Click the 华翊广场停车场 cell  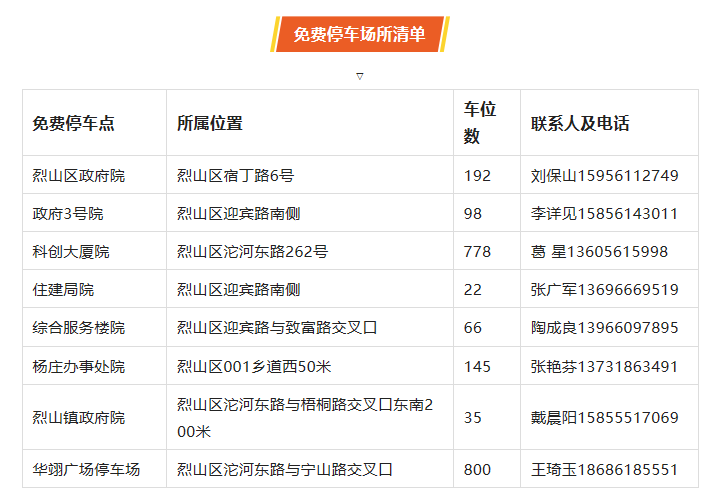86,469
